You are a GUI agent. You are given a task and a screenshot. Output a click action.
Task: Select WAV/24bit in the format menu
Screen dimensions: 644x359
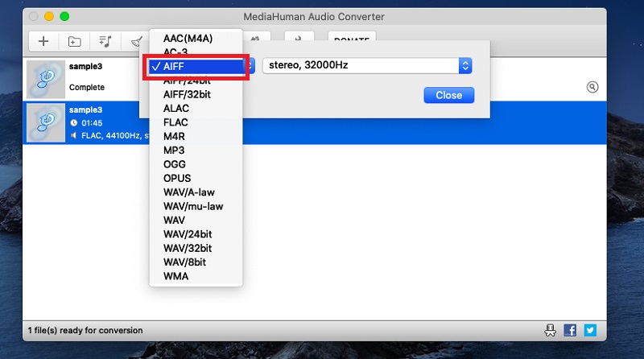tap(187, 234)
